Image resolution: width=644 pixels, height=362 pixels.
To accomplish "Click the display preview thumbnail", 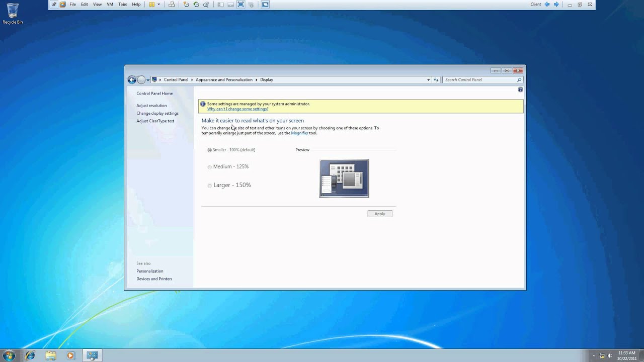I will pos(344,178).
